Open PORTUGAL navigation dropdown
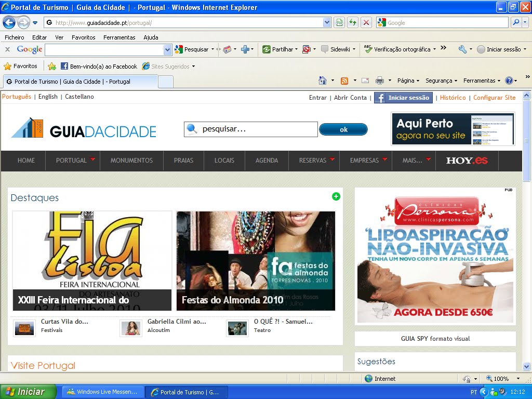The height and width of the screenshot is (399, 532). coord(73,160)
